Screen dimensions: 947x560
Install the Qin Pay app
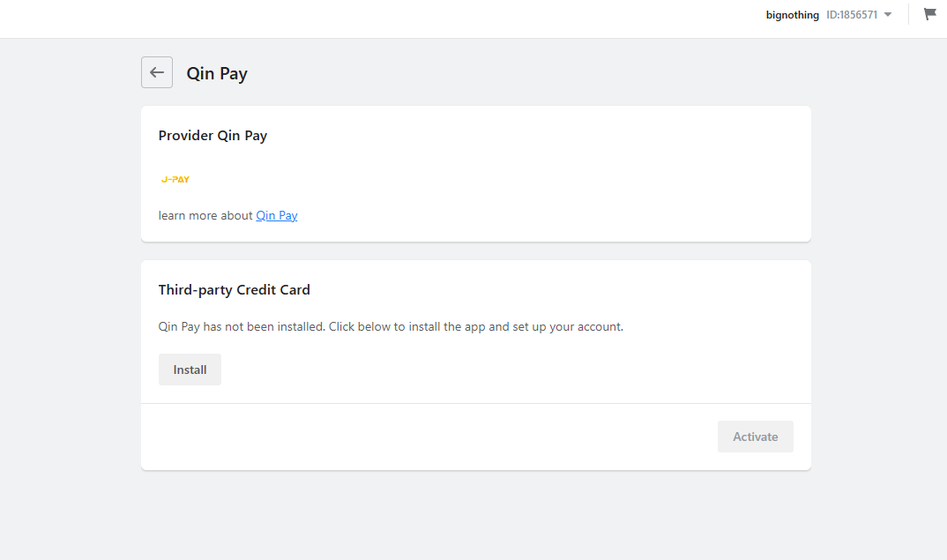coord(190,370)
